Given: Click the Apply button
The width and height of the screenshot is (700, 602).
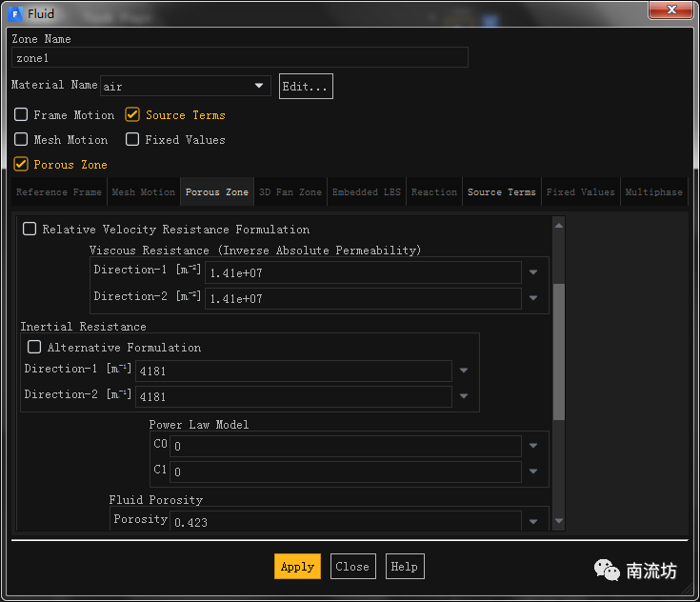Looking at the screenshot, I should (297, 567).
